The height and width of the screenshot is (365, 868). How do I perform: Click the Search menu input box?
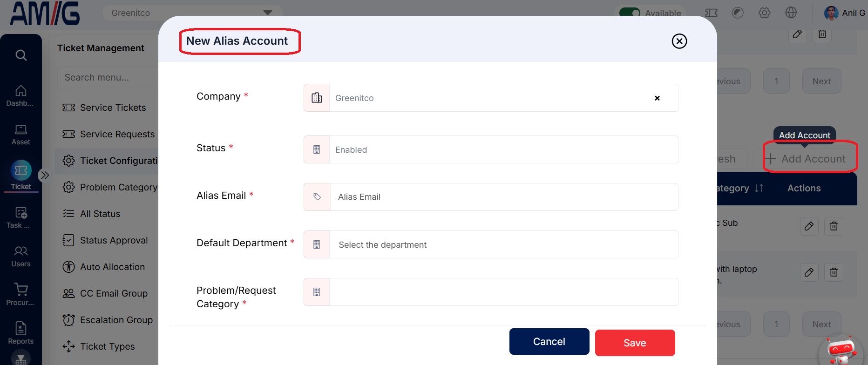point(108,77)
